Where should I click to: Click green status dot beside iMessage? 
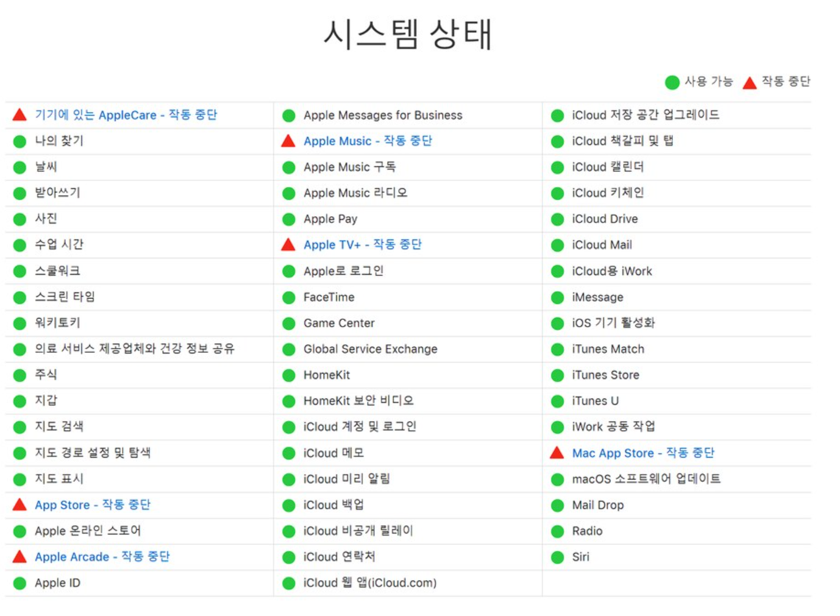coord(557,297)
